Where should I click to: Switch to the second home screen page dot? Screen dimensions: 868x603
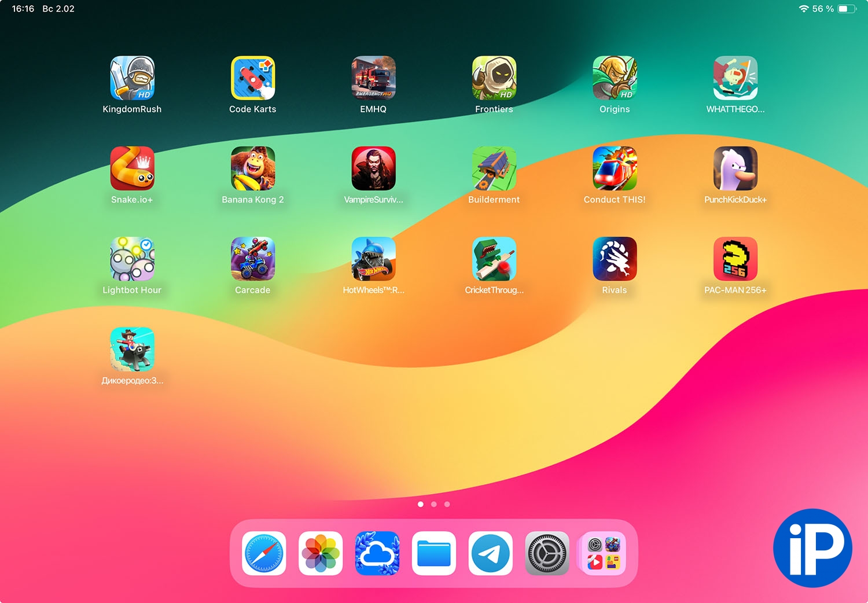pyautogui.click(x=434, y=504)
